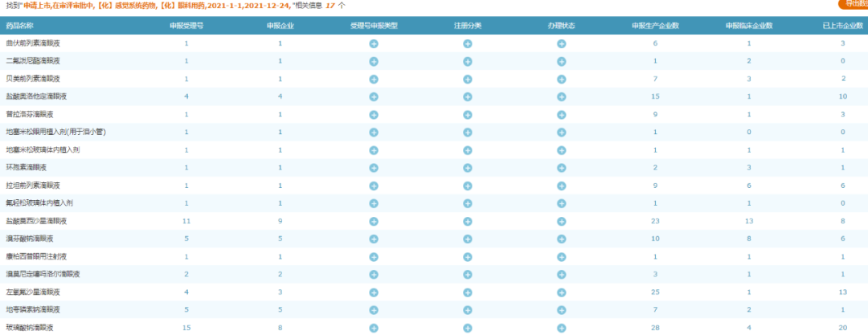Expand 办理状态 for 盐酸莫西沙星滴眼液

(x=561, y=222)
